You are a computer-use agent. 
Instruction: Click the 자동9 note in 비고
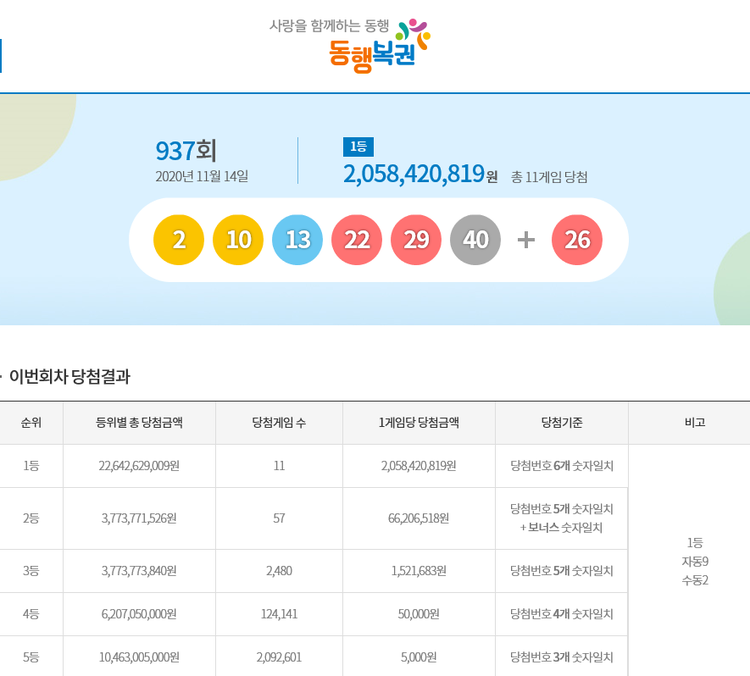pos(695,561)
